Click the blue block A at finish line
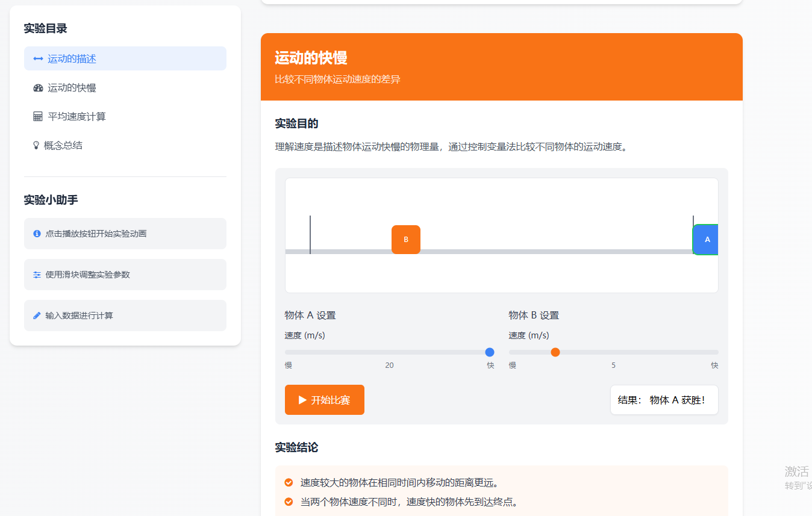The height and width of the screenshot is (516, 812). click(706, 240)
